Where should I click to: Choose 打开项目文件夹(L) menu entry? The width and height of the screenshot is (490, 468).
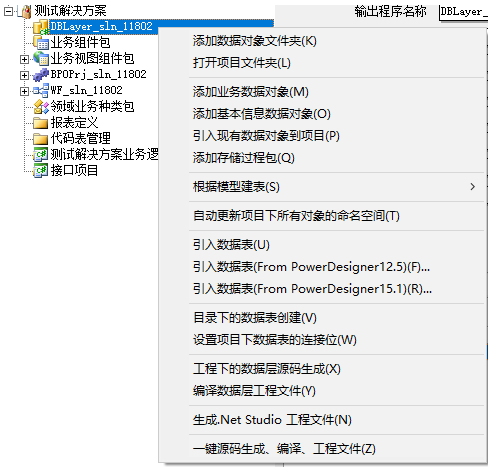(x=337, y=63)
